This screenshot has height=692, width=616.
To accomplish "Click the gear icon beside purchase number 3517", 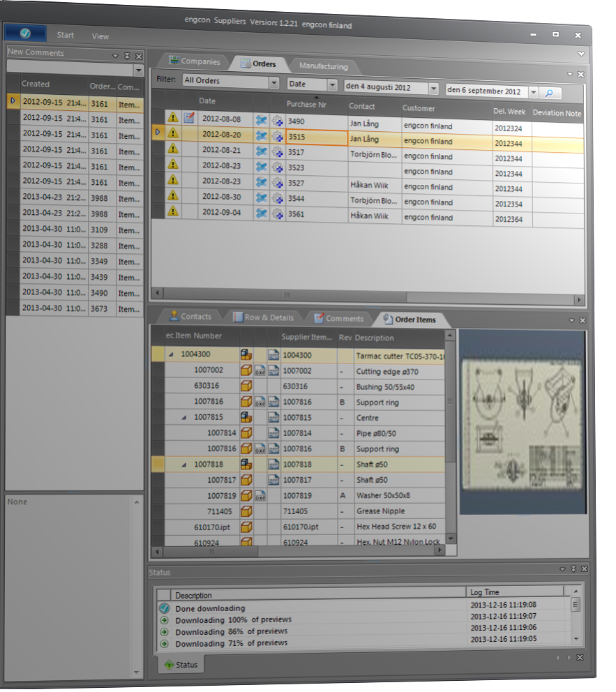I will pyautogui.click(x=277, y=151).
